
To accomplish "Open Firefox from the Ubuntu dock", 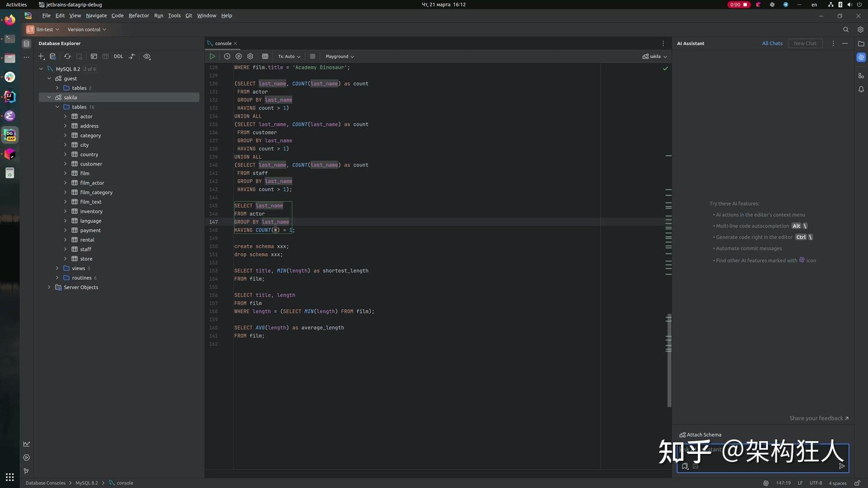I will coord(10,20).
